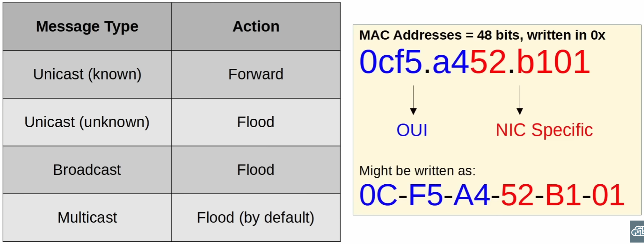Select the Multicast table cell

pos(87,218)
